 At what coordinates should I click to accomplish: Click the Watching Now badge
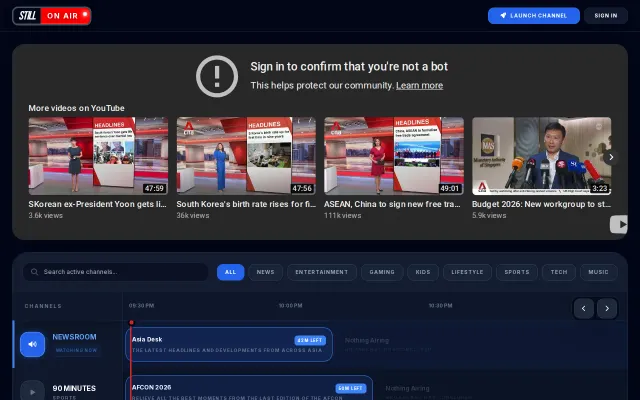pyautogui.click(x=76, y=350)
